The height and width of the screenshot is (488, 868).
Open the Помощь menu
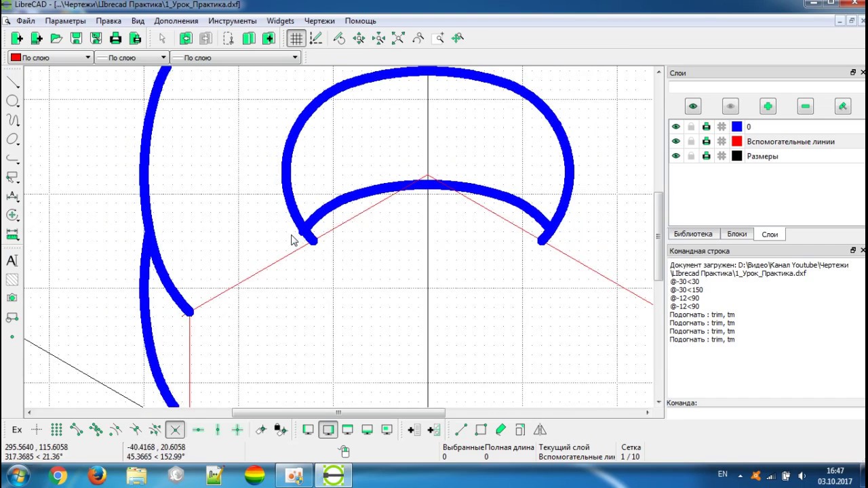point(361,21)
